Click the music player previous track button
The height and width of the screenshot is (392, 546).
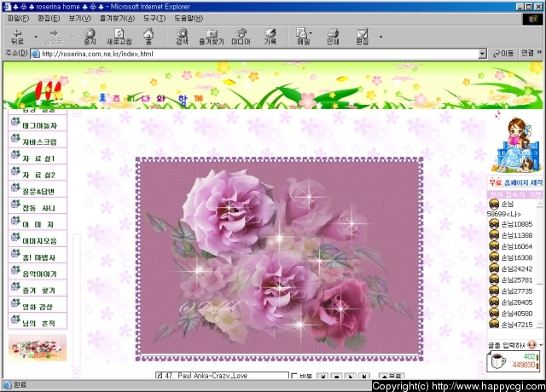point(322,376)
